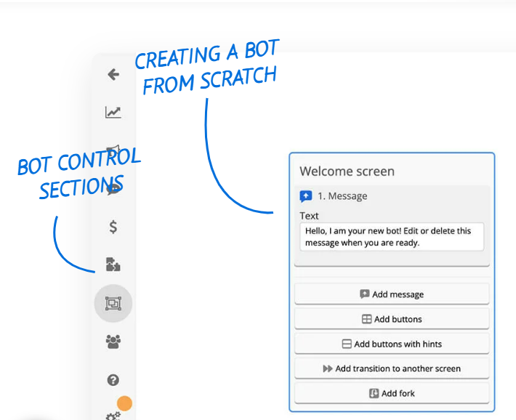Edit the Hello bot message text field
The image size is (516, 420).
click(392, 237)
